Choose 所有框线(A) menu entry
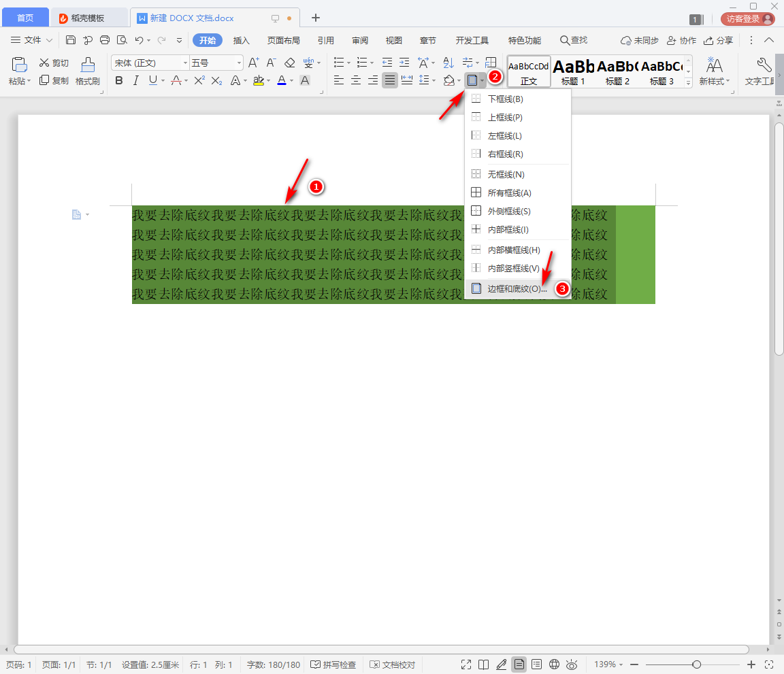Screen dimensions: 784x674 [517, 193]
